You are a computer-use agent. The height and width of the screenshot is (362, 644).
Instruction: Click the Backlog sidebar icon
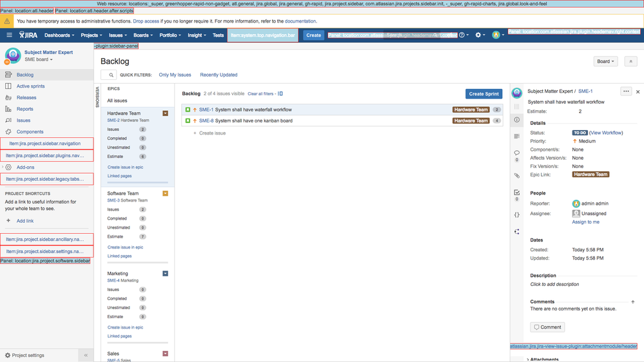(x=8, y=75)
